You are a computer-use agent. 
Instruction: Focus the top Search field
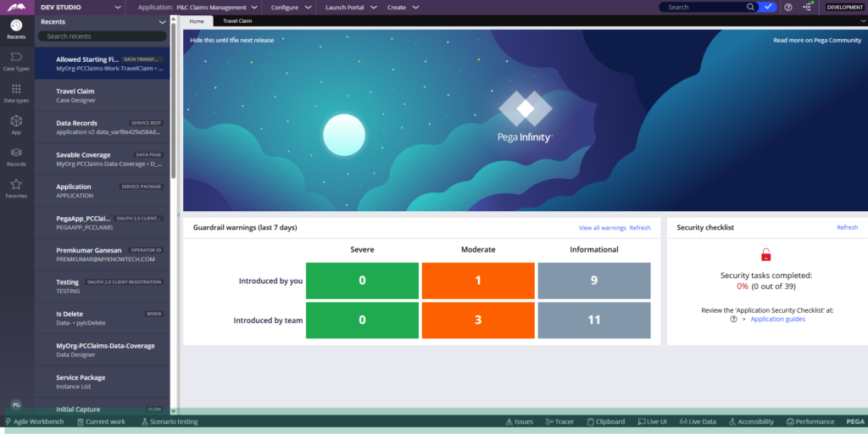tap(703, 7)
